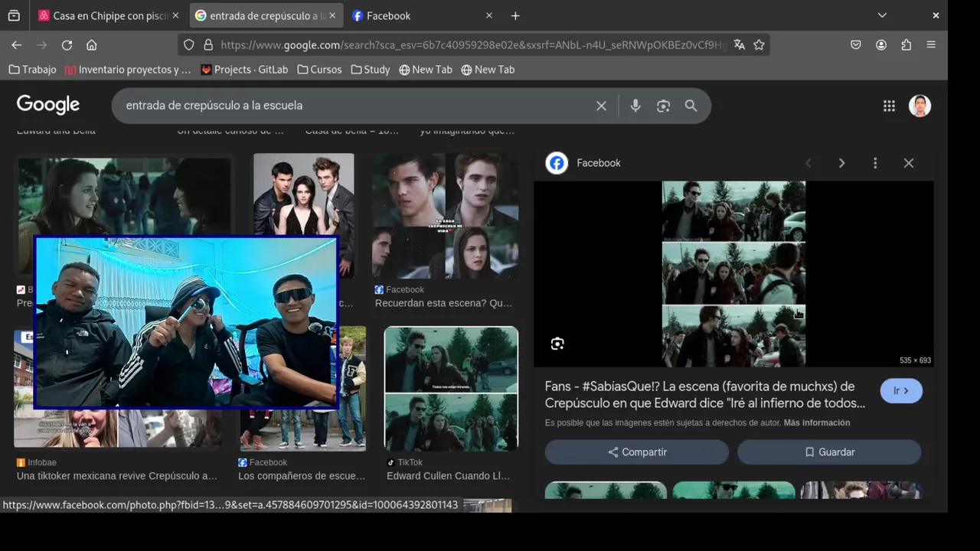Open the Firefox recent browsing view icon
This screenshot has height=551, width=980.
(14, 15)
